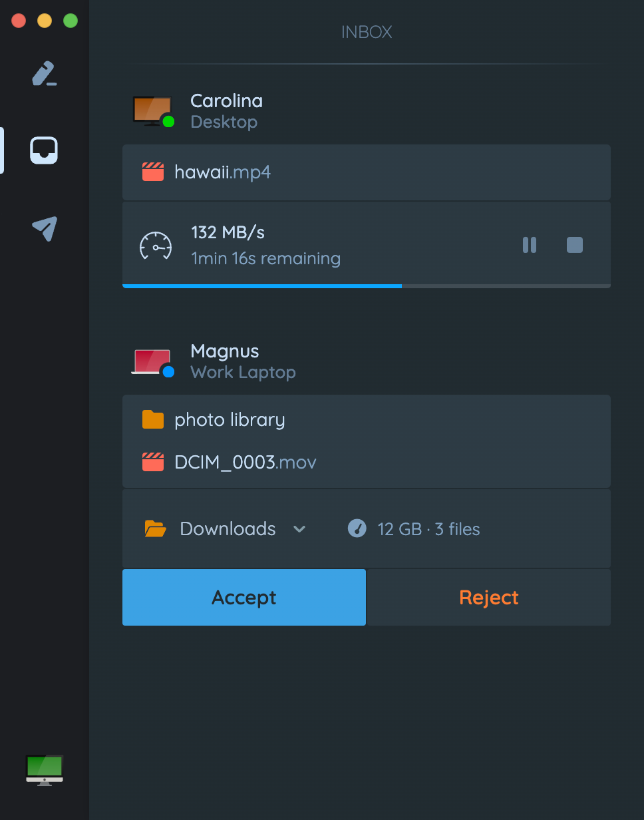644x820 pixels.
Task: Pause the hawaii.mp4 transfer
Action: pos(529,245)
